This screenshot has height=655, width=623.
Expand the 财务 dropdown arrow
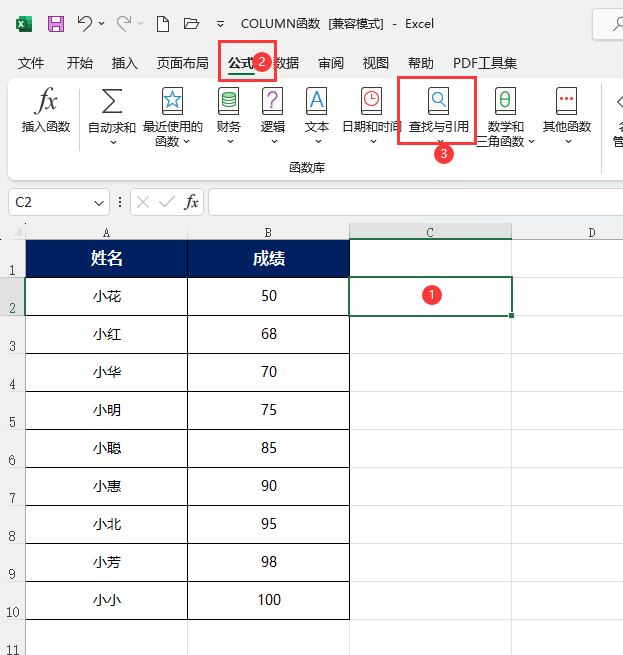[x=230, y=142]
